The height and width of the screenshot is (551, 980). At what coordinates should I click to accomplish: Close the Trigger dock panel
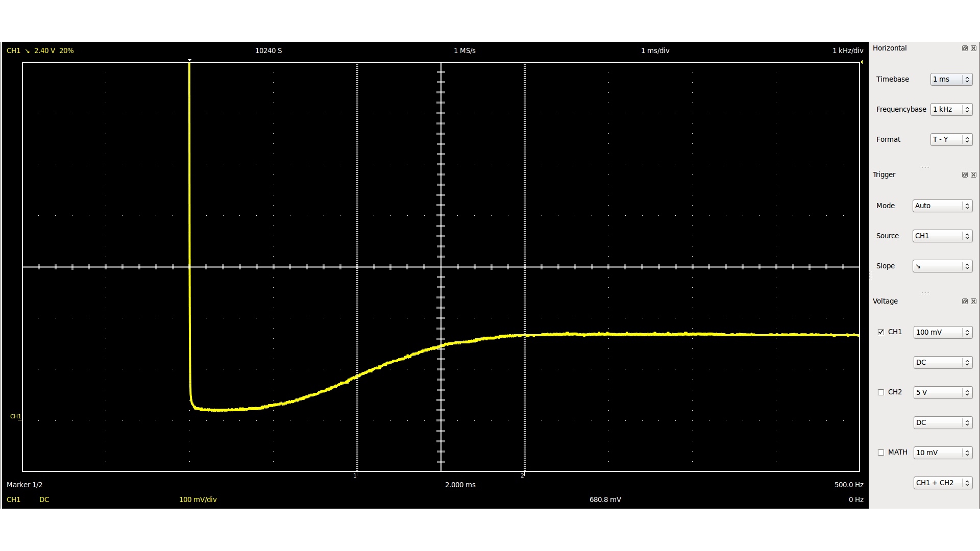(973, 175)
